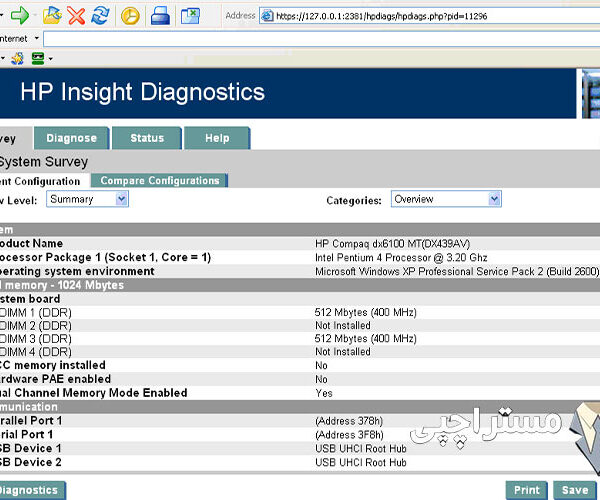Image resolution: width=600 pixels, height=500 pixels.
Task: Click the colorful icon in third toolbar row
Action: (x=18, y=59)
